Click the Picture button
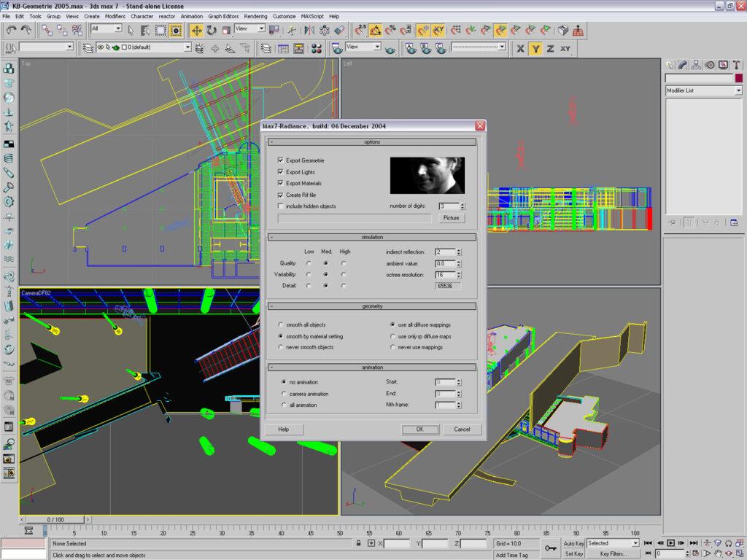Image resolution: width=747 pixels, height=560 pixels. 451,218
